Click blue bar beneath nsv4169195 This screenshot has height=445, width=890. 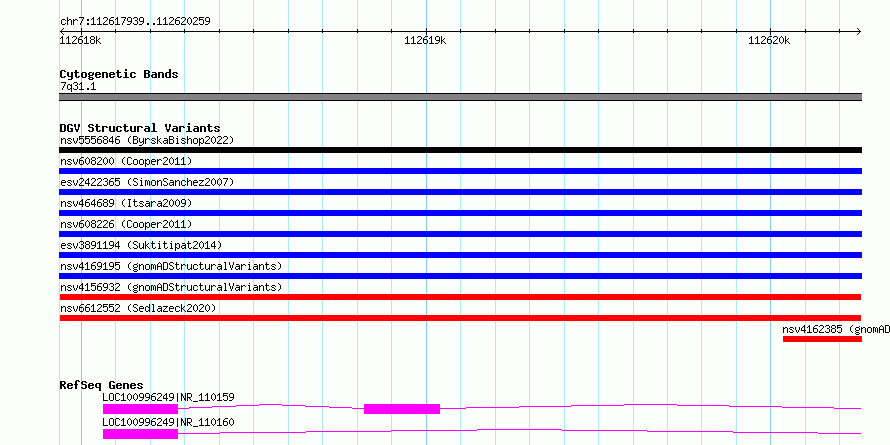point(460,276)
